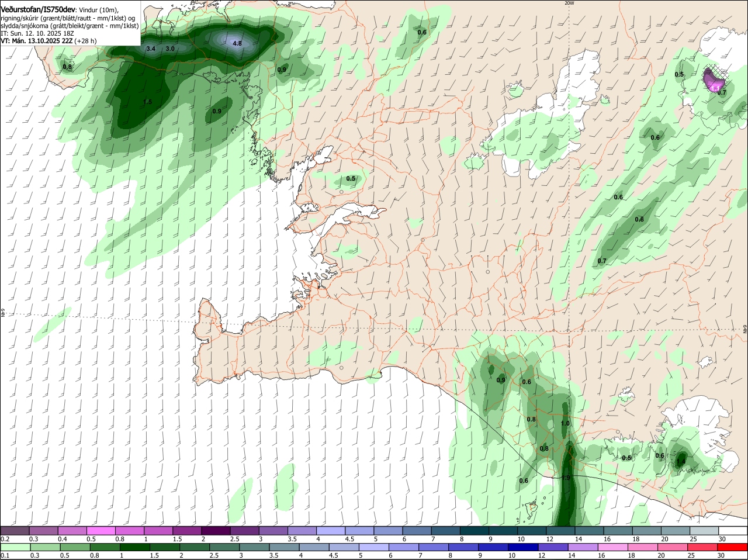Image resolution: width=748 pixels, height=560 pixels.
Task: Click the 4.8 precipitation value label
Action: (x=237, y=43)
